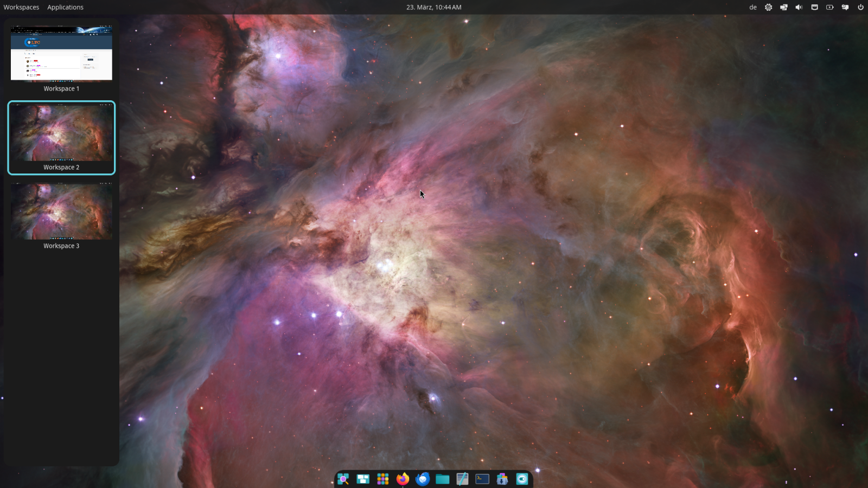This screenshot has width=868, height=488.
Task: Select the Workspace 3 thumbnail
Action: click(x=61, y=211)
